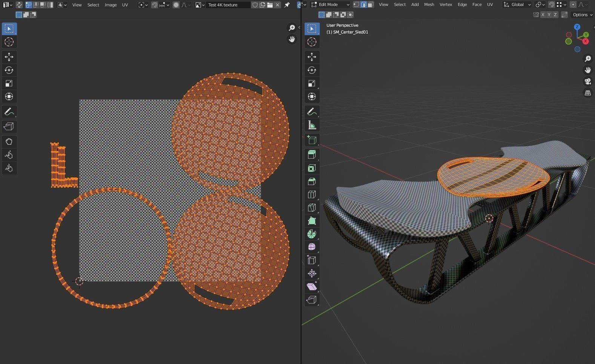Toggle Z axis mirror
The height and width of the screenshot is (364, 595).
555,15
